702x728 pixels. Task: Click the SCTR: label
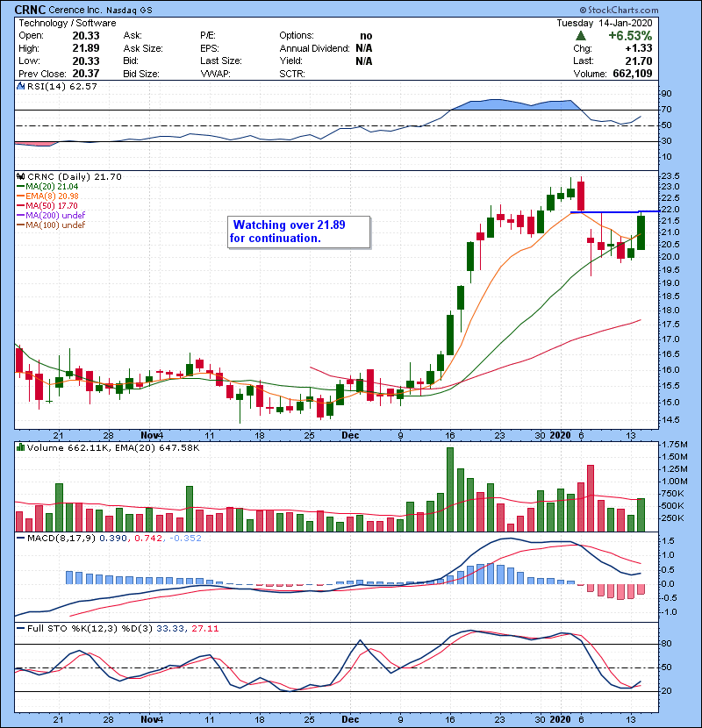click(292, 74)
